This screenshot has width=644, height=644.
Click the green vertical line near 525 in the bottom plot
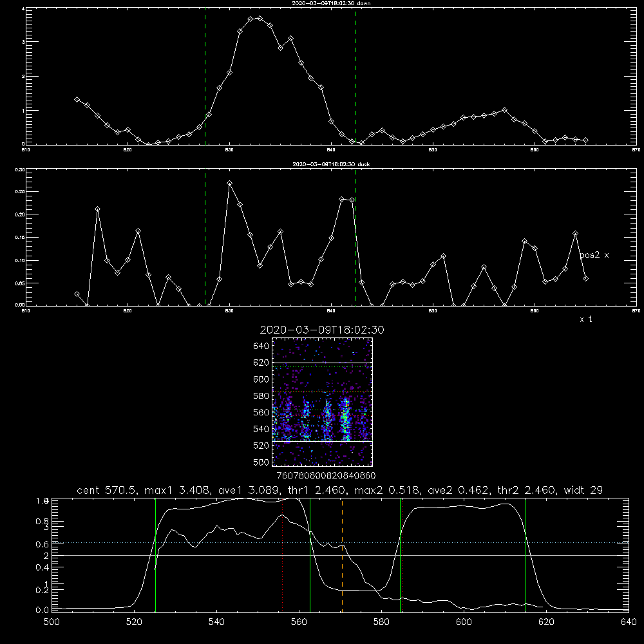155,555
